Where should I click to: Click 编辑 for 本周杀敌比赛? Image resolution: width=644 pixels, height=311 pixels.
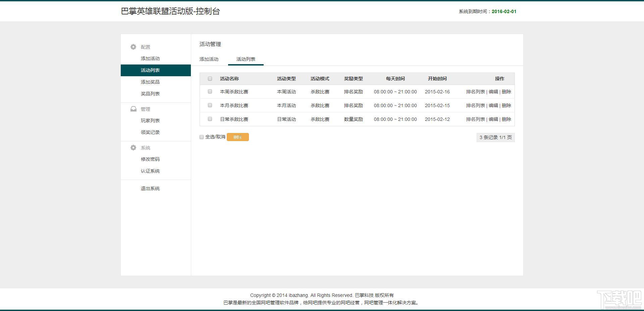493,92
